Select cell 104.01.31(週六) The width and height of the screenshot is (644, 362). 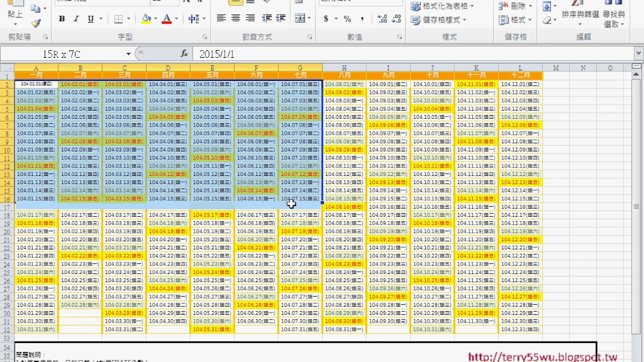(x=36, y=329)
